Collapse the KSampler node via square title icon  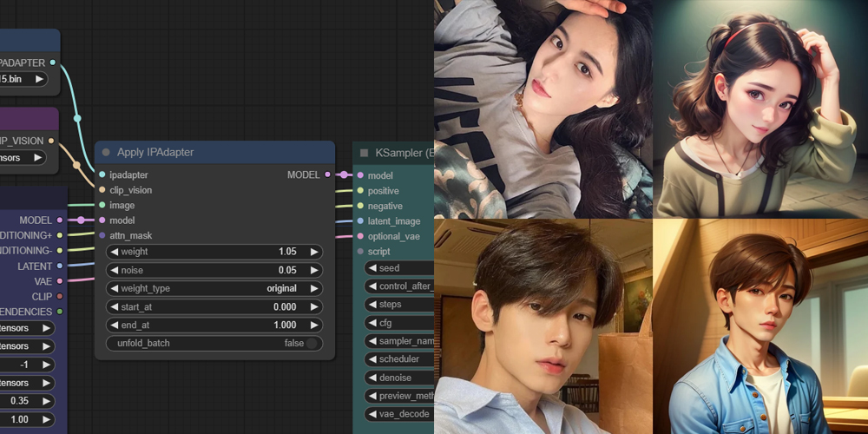[x=365, y=153]
